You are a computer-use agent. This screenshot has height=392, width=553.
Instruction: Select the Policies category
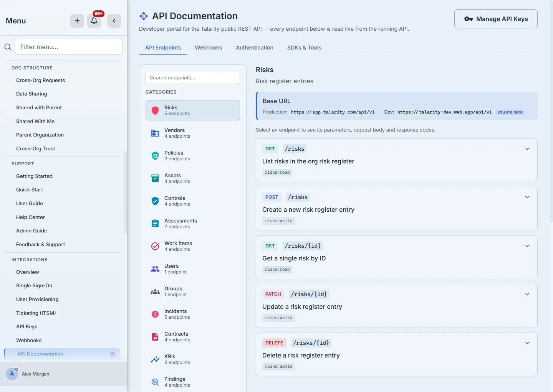click(193, 156)
